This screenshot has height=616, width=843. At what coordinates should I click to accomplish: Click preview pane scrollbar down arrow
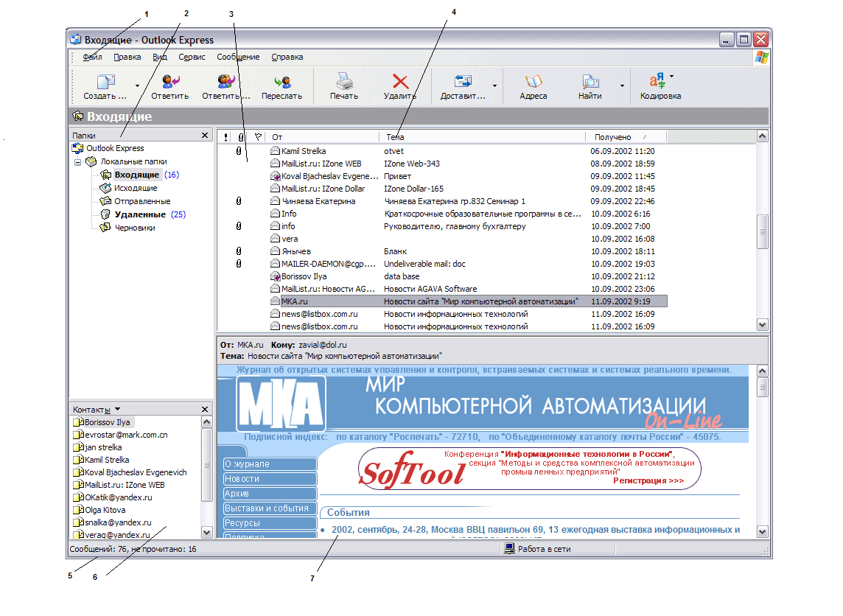coord(763,532)
